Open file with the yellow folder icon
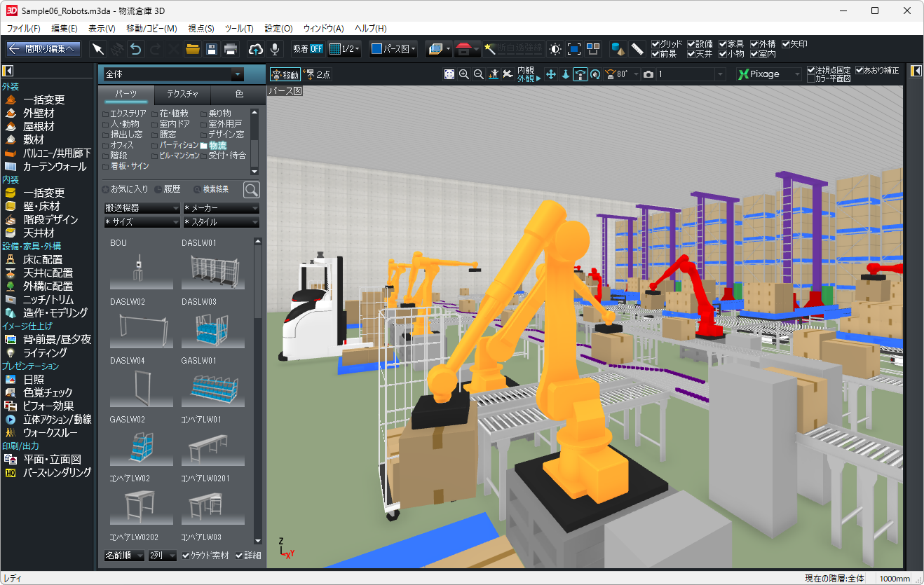 click(193, 49)
